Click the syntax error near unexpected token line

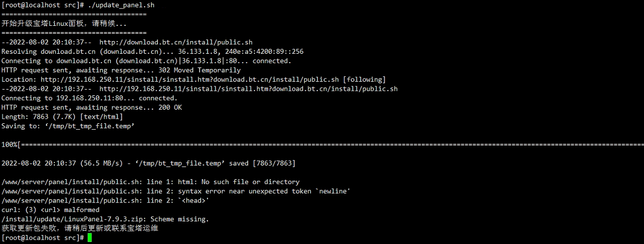pyautogui.click(x=176, y=191)
